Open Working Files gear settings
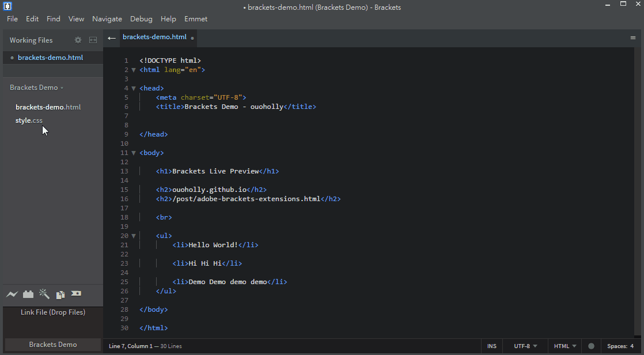The height and width of the screenshot is (355, 644). (78, 40)
